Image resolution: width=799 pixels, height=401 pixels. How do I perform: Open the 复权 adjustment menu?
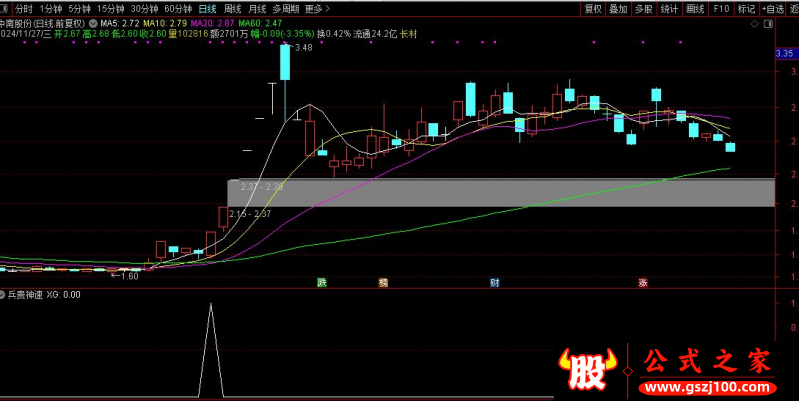tap(593, 8)
